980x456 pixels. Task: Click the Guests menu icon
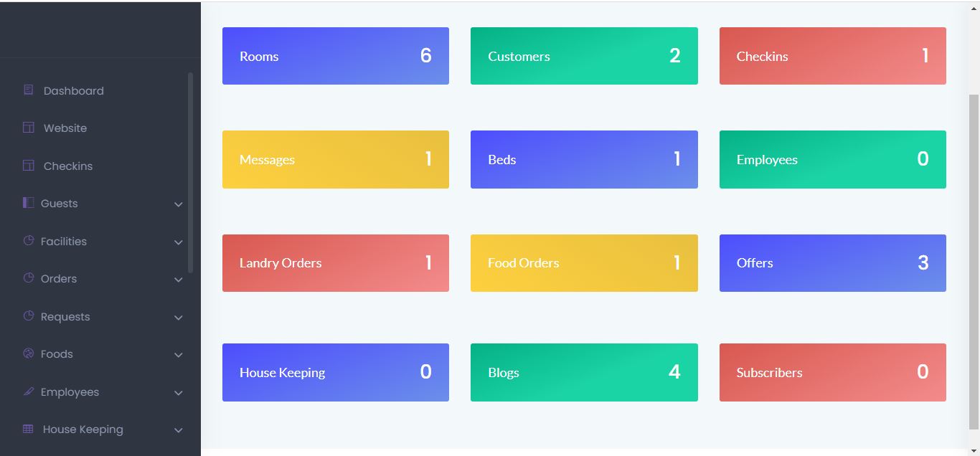pyautogui.click(x=29, y=203)
